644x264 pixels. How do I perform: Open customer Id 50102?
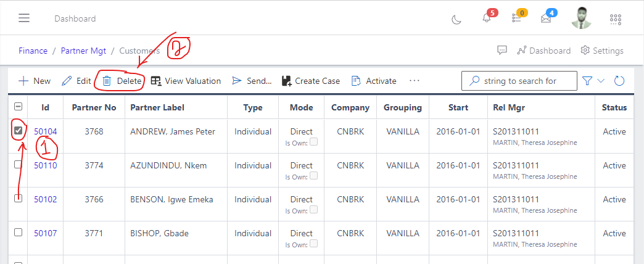pos(46,199)
